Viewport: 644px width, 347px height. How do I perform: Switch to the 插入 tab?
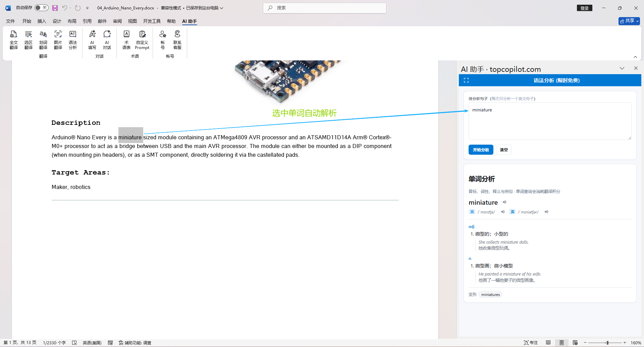coord(42,21)
